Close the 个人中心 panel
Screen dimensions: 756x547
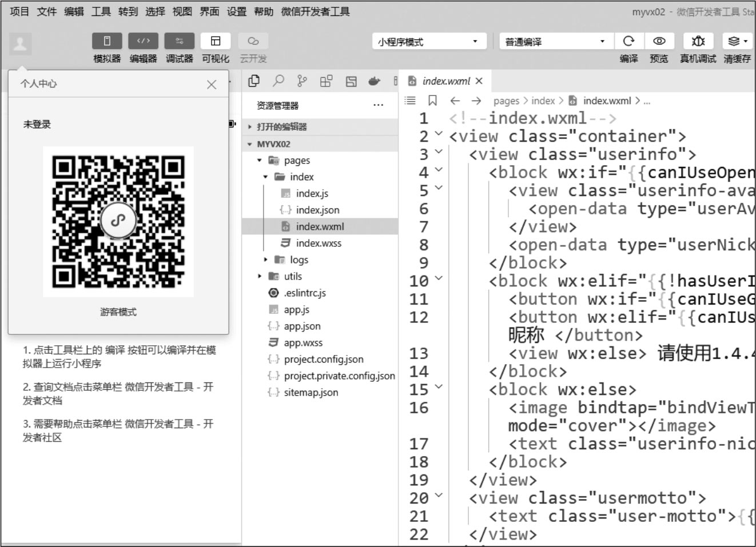[212, 85]
